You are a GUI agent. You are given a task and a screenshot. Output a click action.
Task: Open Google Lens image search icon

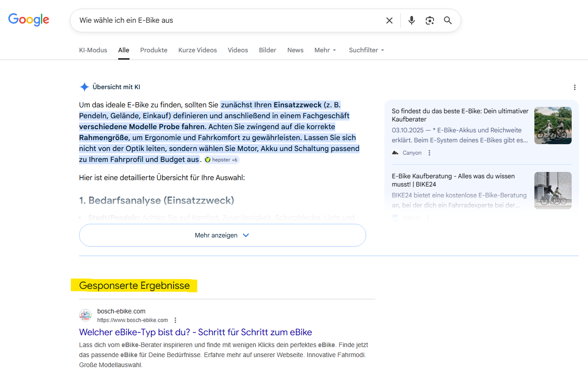430,20
